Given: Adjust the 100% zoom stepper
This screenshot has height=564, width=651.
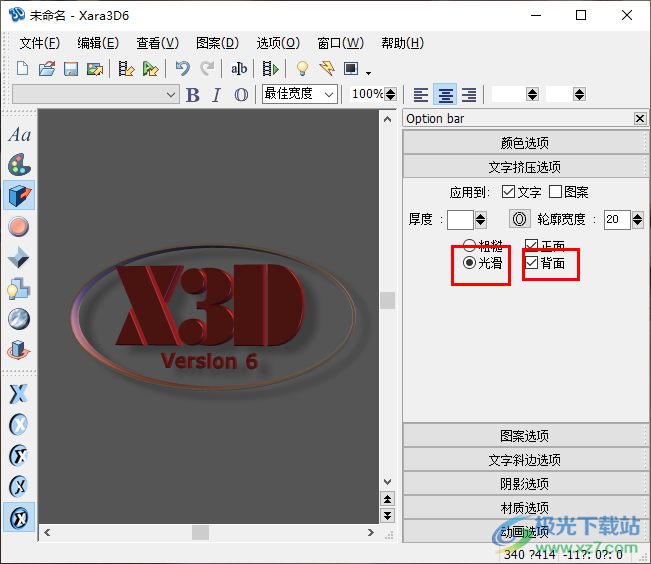Looking at the screenshot, I should 390,94.
